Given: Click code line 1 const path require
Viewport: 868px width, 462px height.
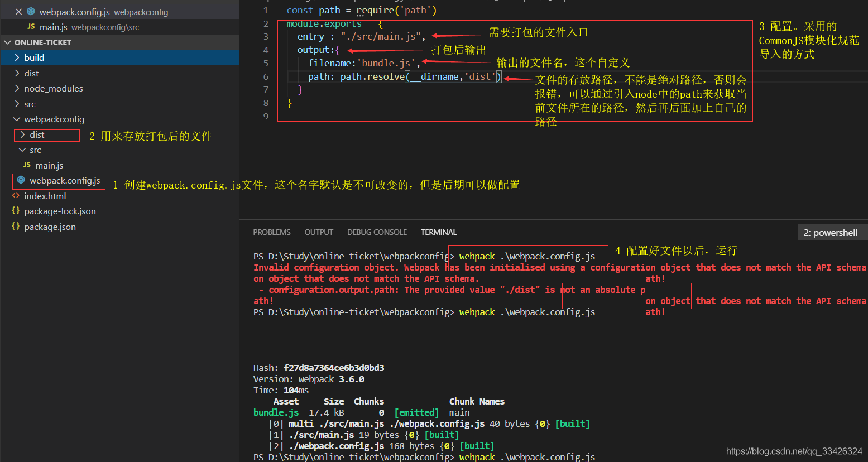Looking at the screenshot, I should pos(361,10).
